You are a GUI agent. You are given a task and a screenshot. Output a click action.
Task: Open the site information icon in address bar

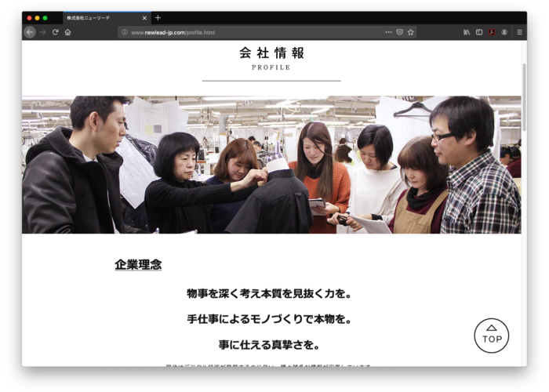point(124,32)
